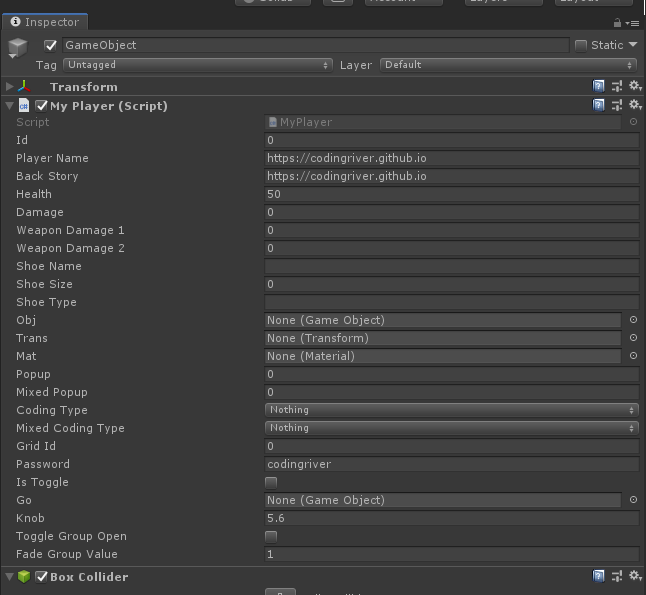Screen dimensions: 646x595
Task: Open the Tag dropdown showing Untagged
Action: [198, 65]
